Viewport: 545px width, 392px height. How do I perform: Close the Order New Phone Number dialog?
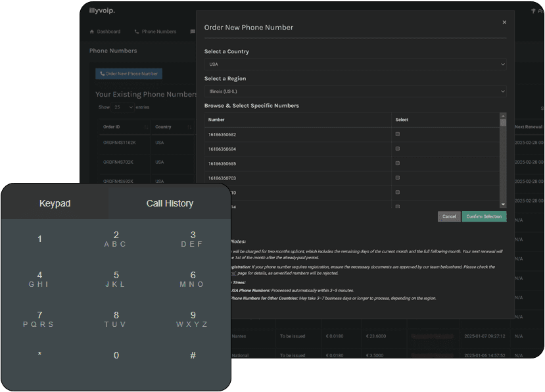coord(504,22)
